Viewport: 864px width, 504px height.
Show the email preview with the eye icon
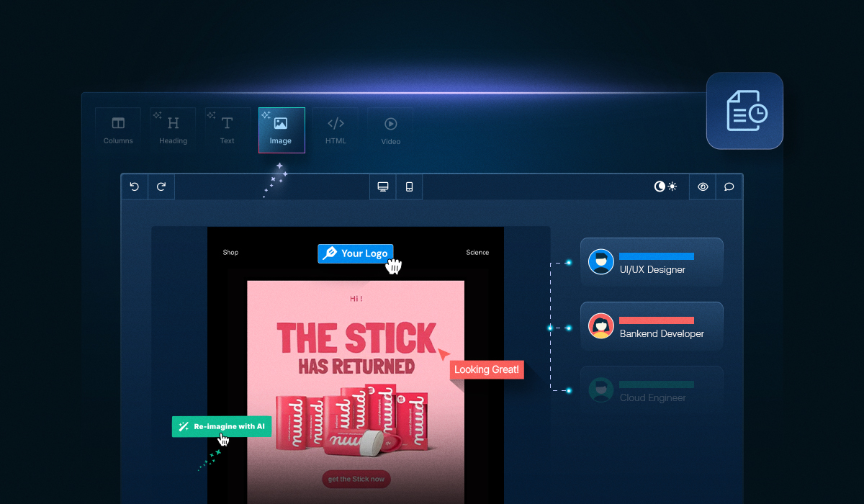click(x=702, y=186)
